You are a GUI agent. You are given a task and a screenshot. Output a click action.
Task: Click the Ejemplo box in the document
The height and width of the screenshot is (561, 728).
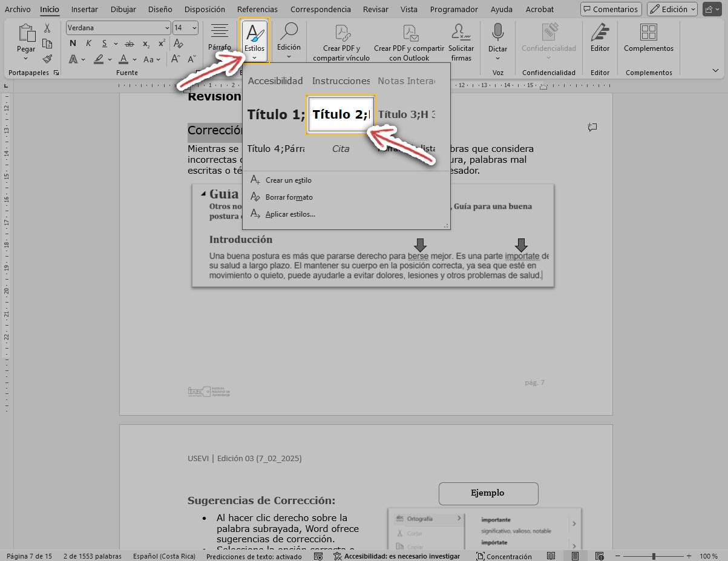pos(488,493)
